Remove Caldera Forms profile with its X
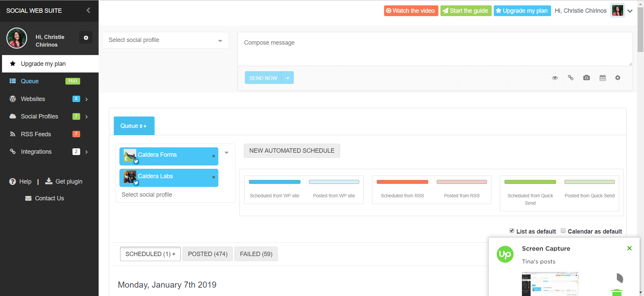644x296 pixels. (x=214, y=156)
